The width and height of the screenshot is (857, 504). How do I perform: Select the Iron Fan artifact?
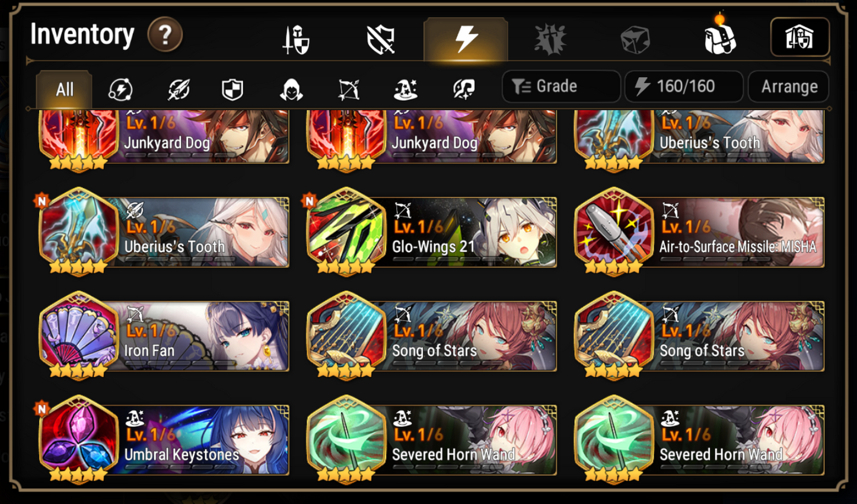(164, 336)
